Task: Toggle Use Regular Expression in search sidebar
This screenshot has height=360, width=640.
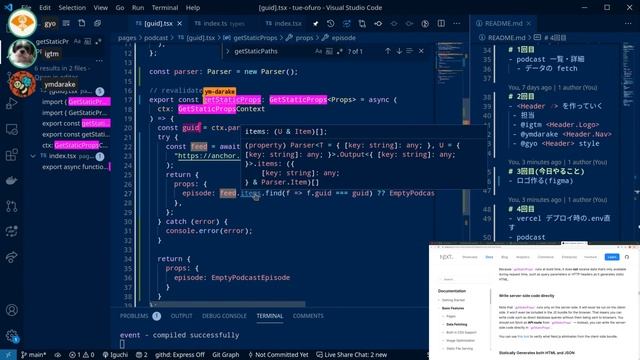Action: (98, 41)
